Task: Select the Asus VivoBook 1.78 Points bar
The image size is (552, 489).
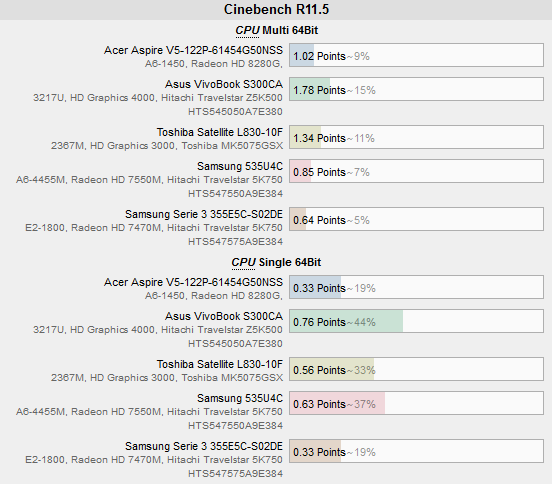Action: tap(416, 89)
